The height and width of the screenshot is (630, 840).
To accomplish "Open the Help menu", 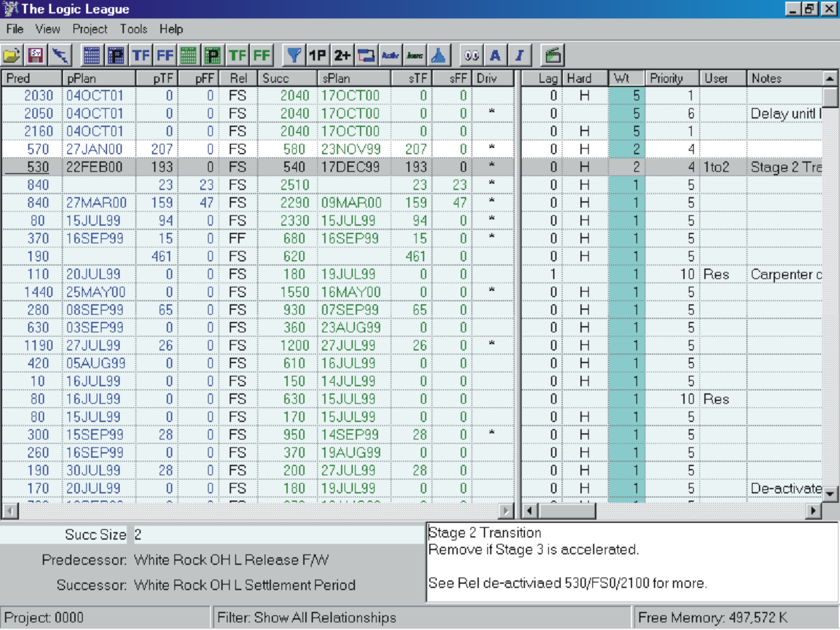I will [171, 29].
